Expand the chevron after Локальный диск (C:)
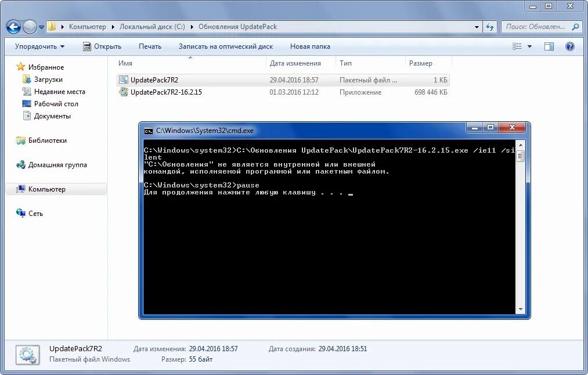 click(192, 27)
